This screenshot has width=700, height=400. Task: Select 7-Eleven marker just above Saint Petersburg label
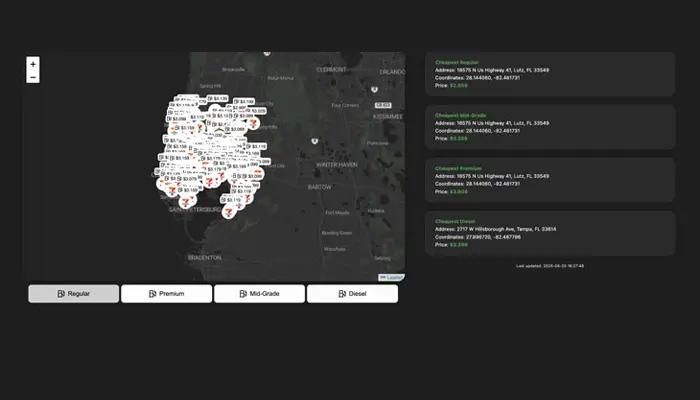(x=185, y=201)
